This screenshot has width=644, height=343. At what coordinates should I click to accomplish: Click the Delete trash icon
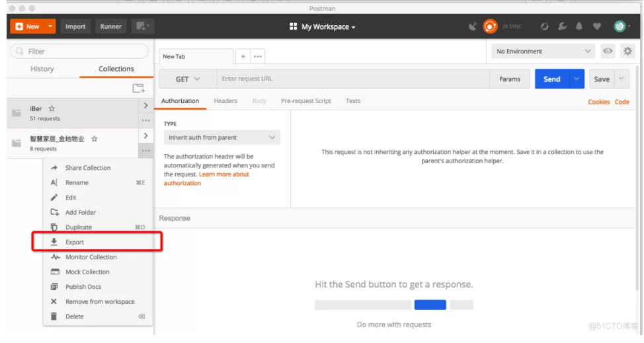[54, 317]
